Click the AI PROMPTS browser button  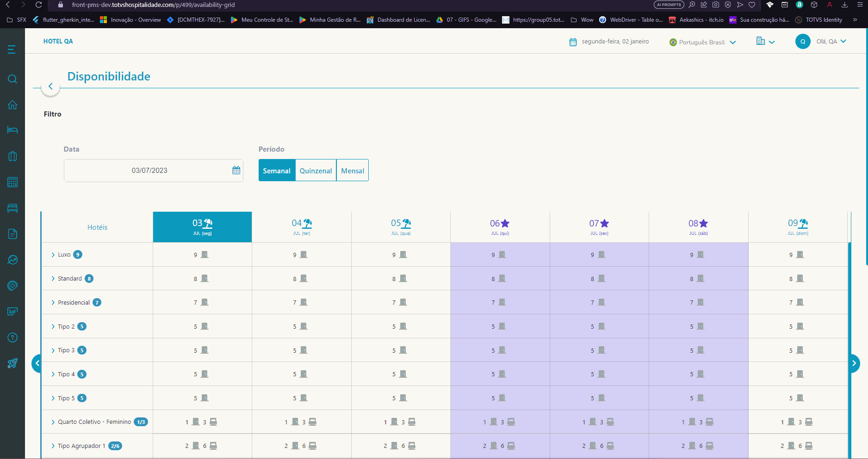[x=669, y=5]
